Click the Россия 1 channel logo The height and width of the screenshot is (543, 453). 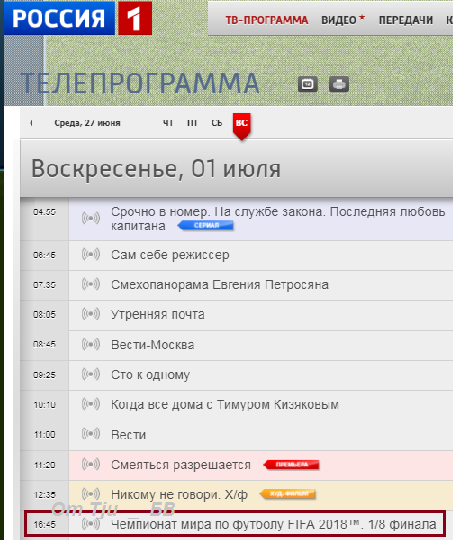click(78, 18)
